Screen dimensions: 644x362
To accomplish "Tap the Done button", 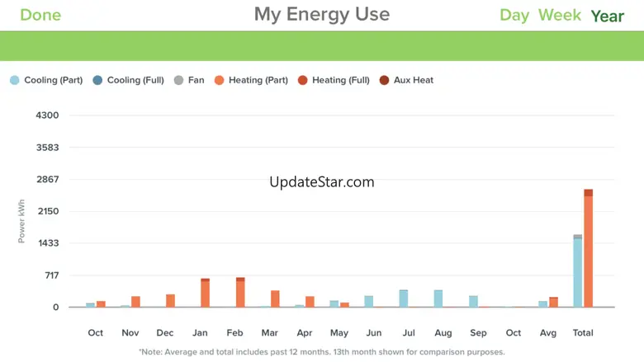I will coord(40,15).
